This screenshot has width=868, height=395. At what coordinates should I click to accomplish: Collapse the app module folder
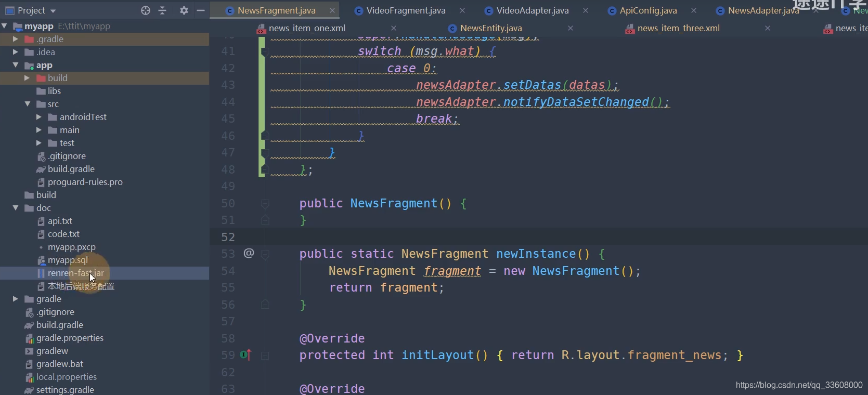tap(16, 65)
